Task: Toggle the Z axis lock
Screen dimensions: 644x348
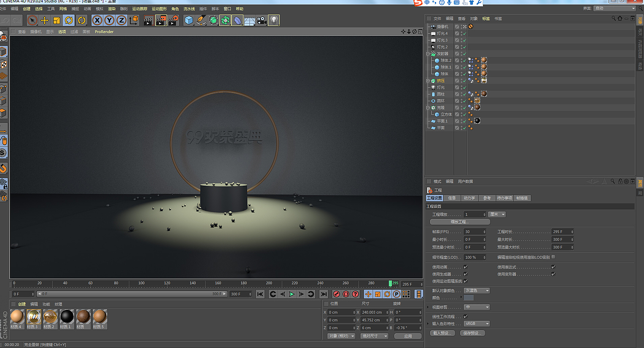Action: 121,20
